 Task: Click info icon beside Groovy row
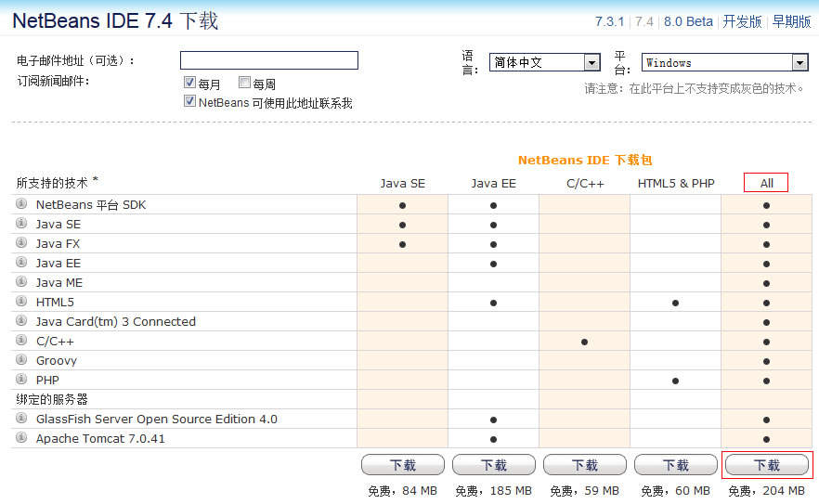(21, 359)
